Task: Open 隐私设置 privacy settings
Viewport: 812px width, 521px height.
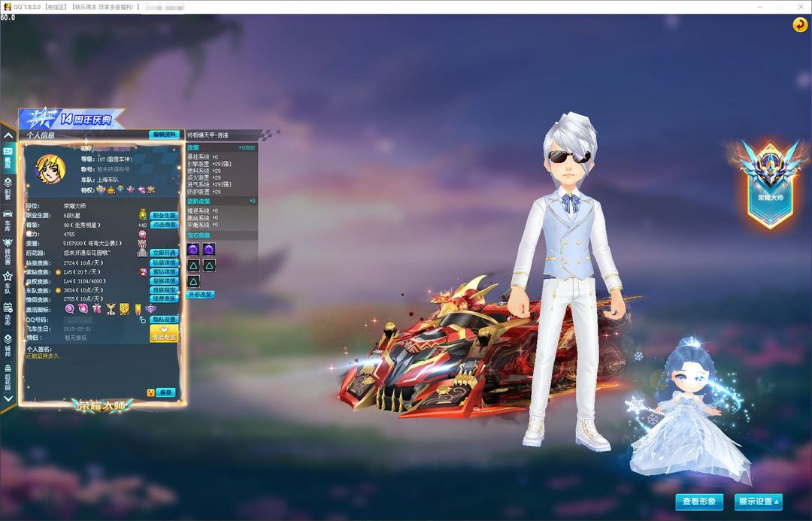Action: click(164, 319)
